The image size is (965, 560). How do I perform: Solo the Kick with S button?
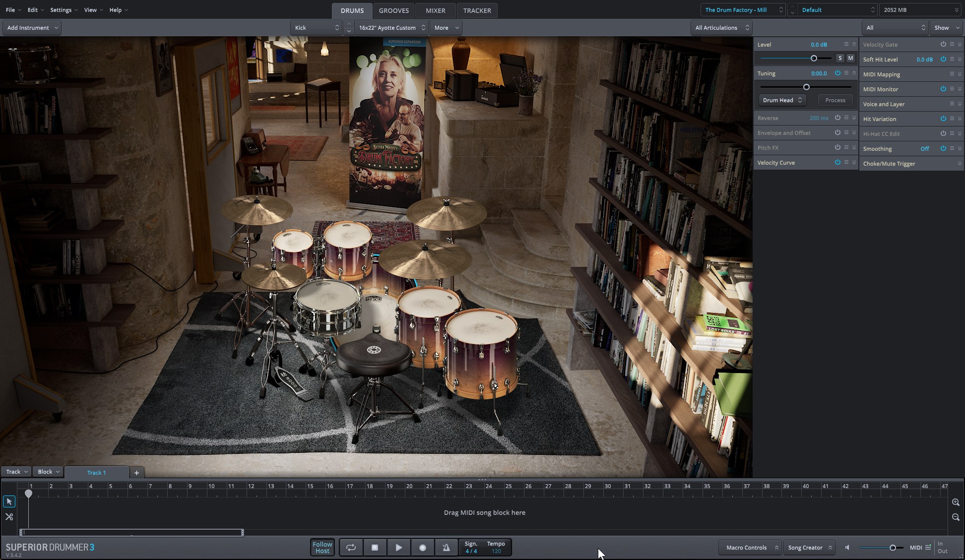(840, 58)
